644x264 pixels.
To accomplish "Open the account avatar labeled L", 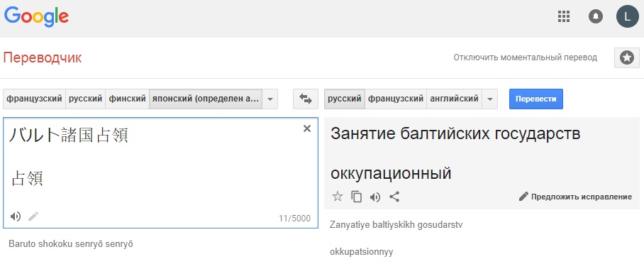I will point(627,16).
